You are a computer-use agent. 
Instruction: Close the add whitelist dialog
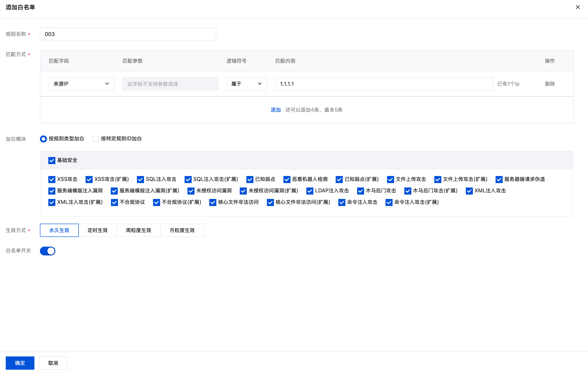(x=577, y=7)
